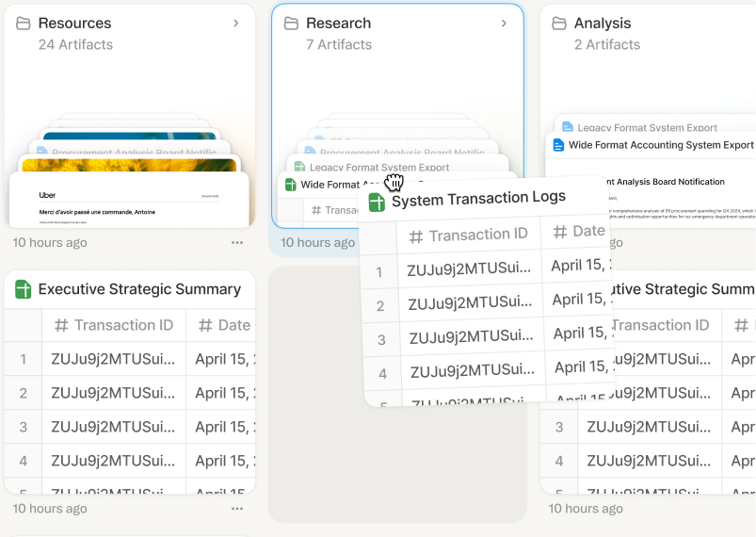This screenshot has width=756, height=537.
Task: Expand the Research folder using its chevron
Action: (504, 24)
